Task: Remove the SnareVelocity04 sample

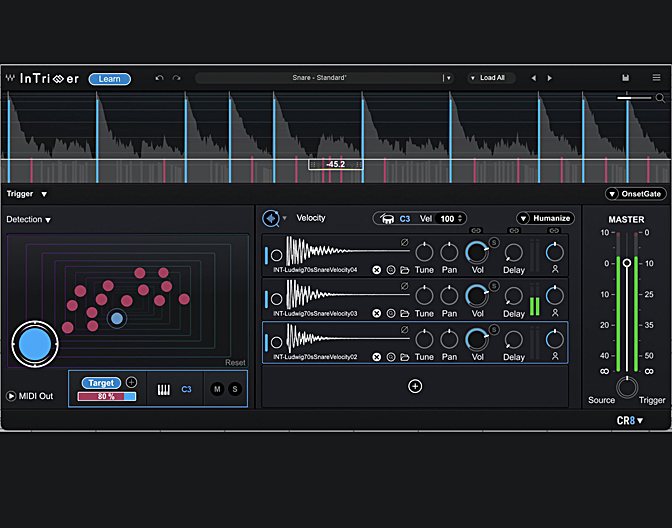Action: [x=376, y=270]
